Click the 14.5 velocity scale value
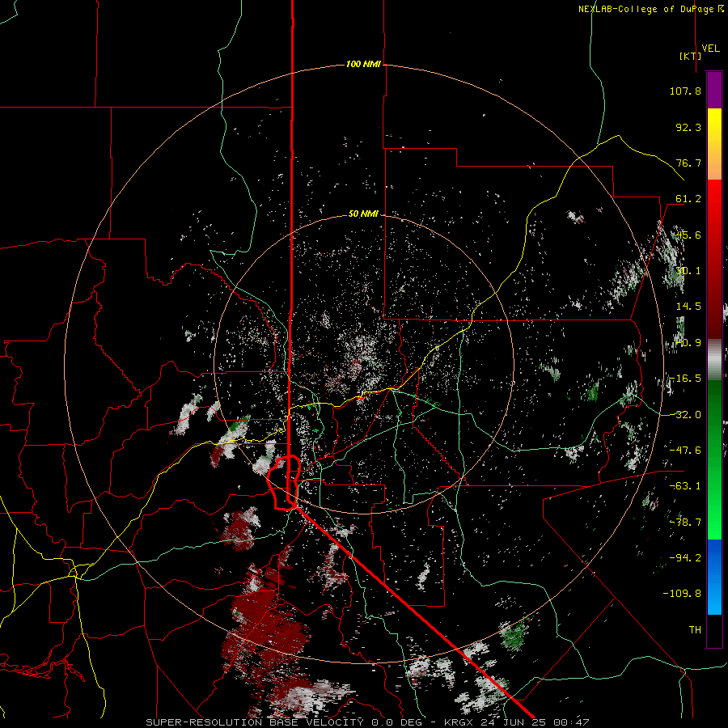This screenshot has width=728, height=728. point(688,307)
